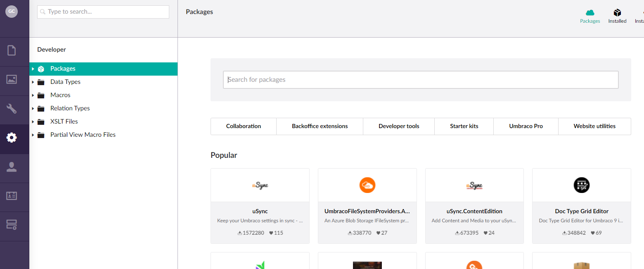Click the XSLT Files folder icon
This screenshot has height=269, width=644.
tap(41, 122)
